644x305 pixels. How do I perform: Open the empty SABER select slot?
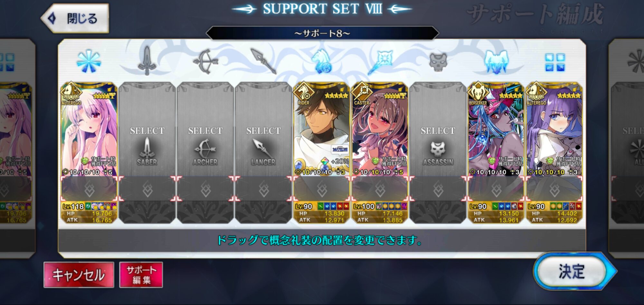147,152
